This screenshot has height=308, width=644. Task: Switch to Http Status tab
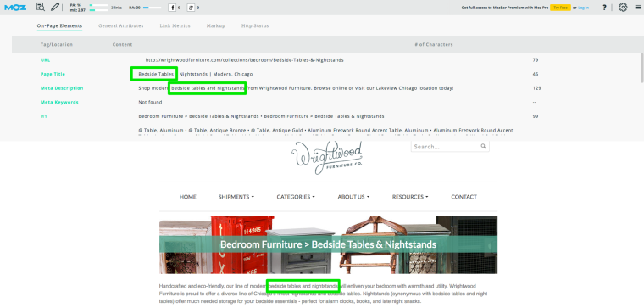pyautogui.click(x=255, y=25)
